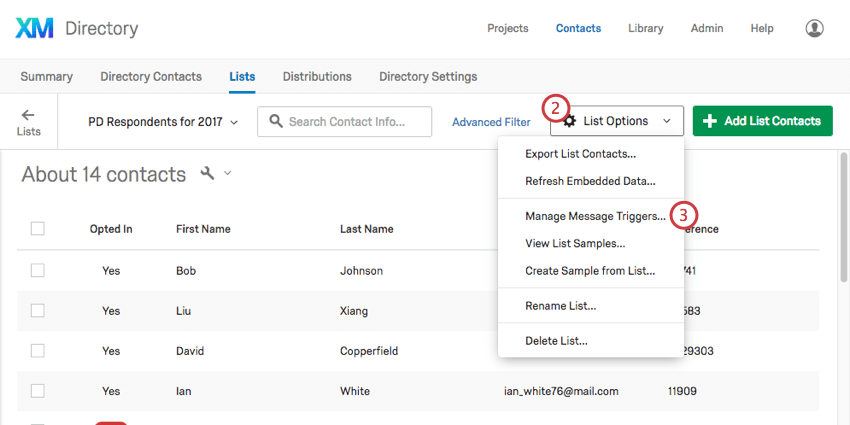Open the user account profile icon
This screenshot has width=850, height=425.
pyautogui.click(x=814, y=28)
